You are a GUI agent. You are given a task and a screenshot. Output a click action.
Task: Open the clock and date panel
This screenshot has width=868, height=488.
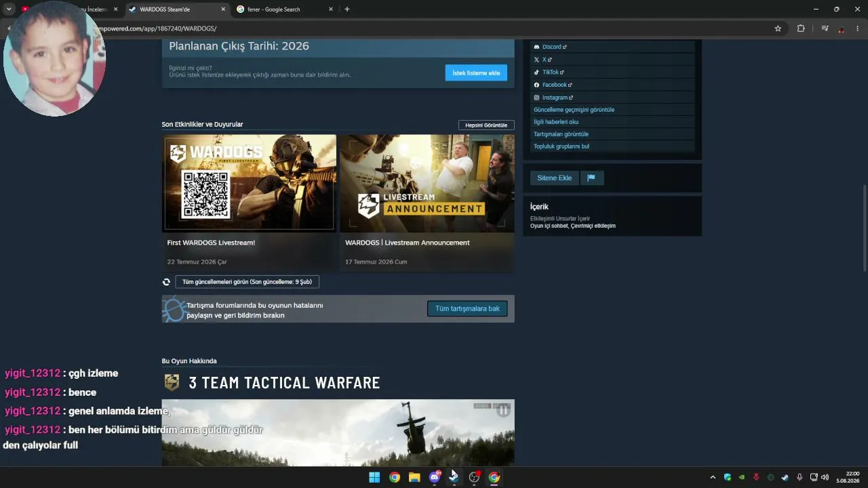pyautogui.click(x=849, y=477)
